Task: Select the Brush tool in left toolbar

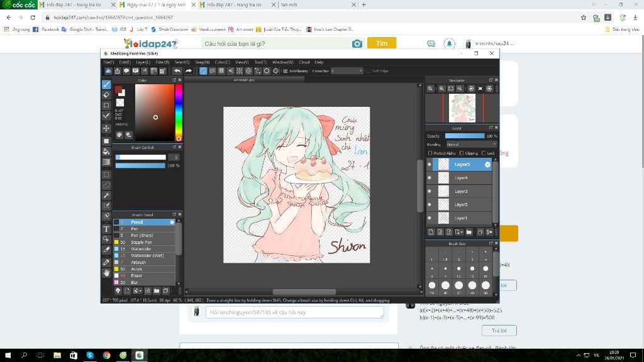Action: coord(106,84)
